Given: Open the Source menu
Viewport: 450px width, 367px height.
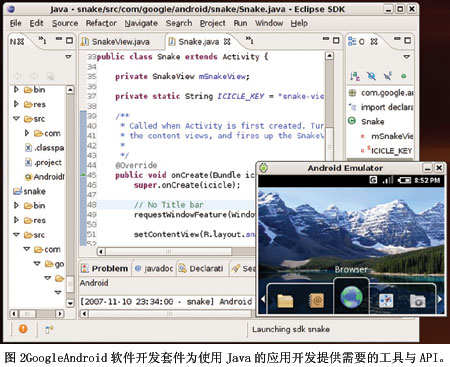Looking at the screenshot, I should [x=65, y=23].
